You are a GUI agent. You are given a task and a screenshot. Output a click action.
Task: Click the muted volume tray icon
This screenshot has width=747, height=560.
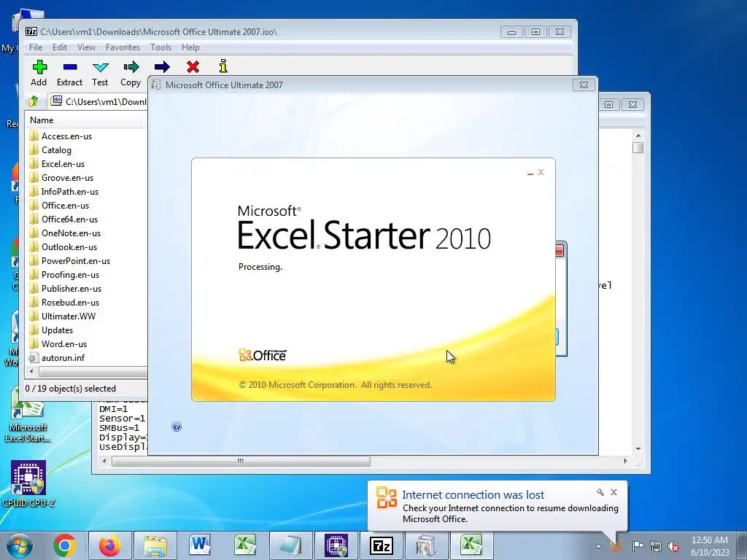[x=673, y=546]
